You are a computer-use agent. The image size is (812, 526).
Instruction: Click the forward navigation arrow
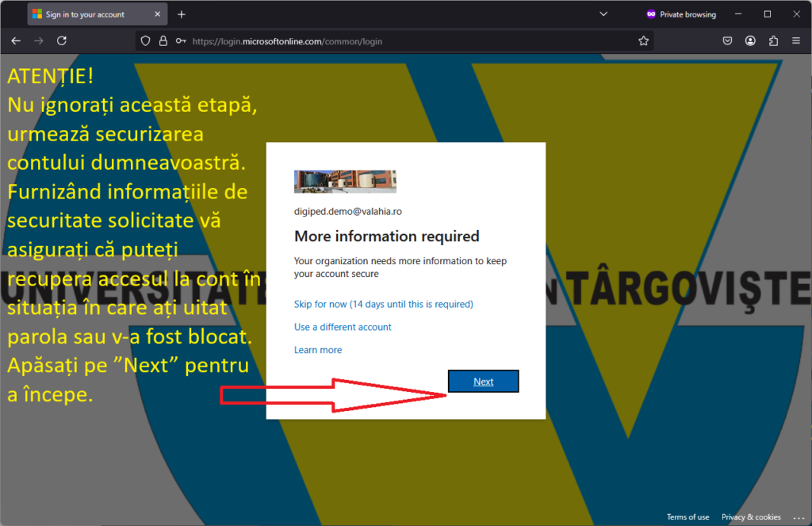click(39, 41)
